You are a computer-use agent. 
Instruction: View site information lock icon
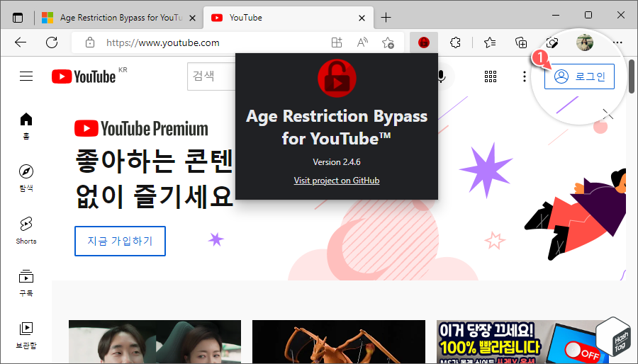[x=90, y=42]
